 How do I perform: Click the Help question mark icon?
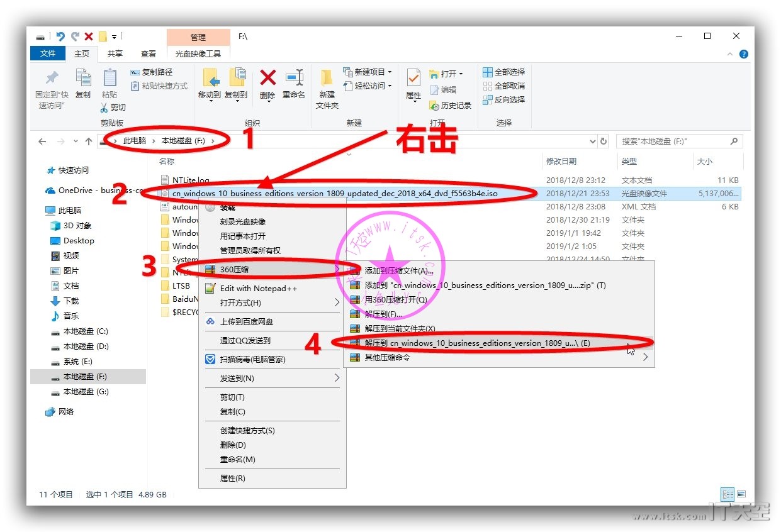744,54
